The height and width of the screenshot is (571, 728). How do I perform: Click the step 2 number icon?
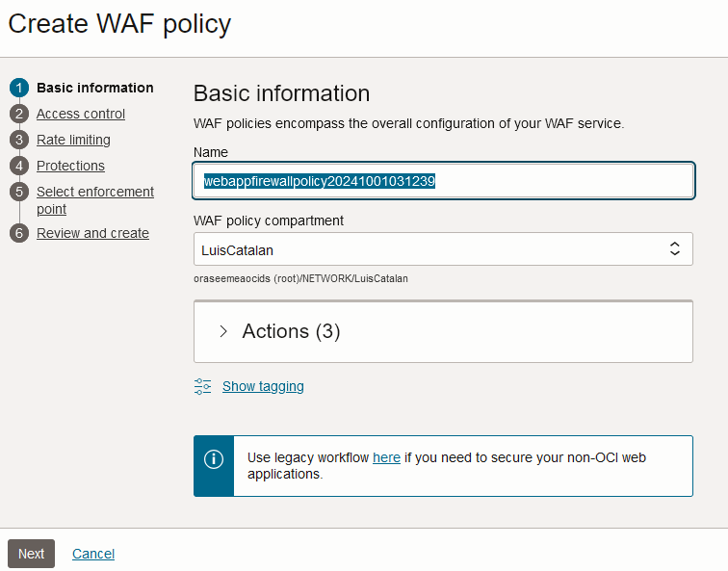[18, 114]
